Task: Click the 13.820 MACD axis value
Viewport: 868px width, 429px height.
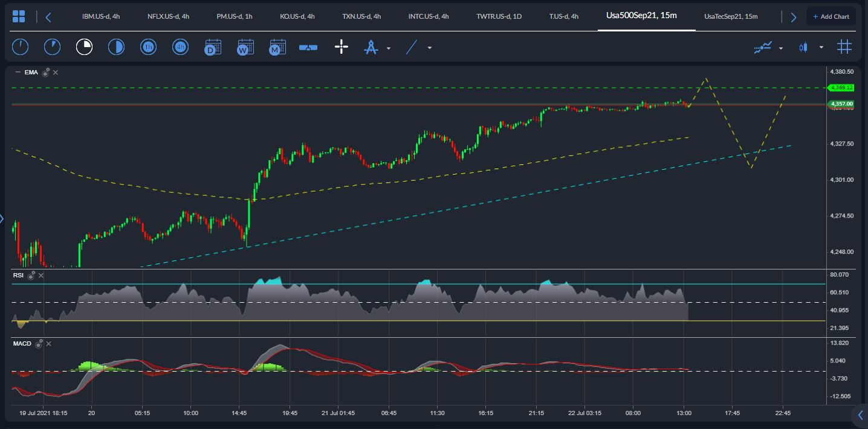Action: [840, 343]
